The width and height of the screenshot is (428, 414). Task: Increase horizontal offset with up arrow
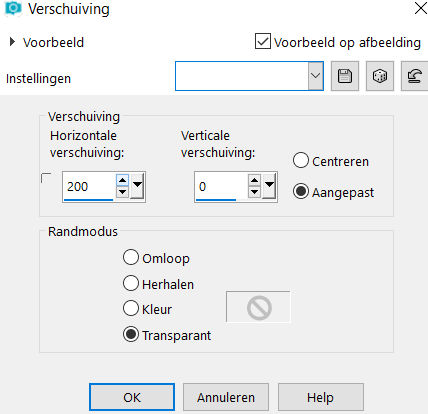tap(123, 181)
